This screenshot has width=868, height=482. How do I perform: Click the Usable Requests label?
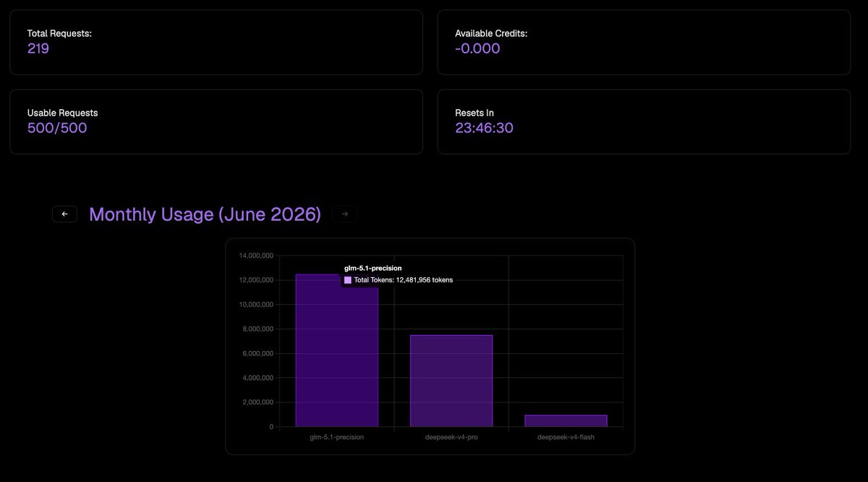coord(62,113)
